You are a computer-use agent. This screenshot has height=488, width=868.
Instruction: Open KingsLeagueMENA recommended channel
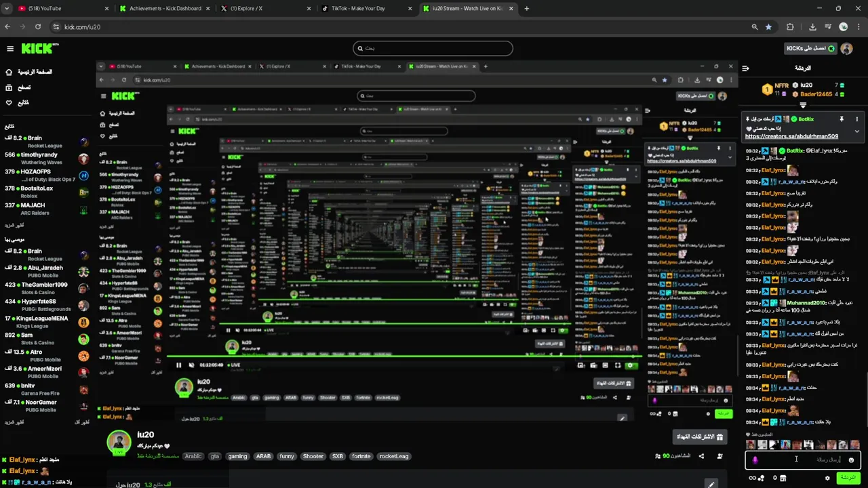click(x=47, y=322)
